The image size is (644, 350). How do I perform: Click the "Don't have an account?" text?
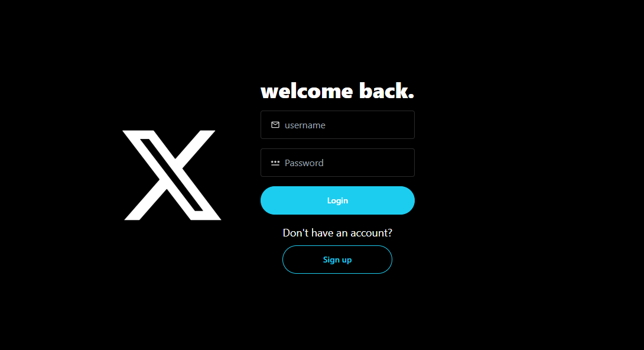click(337, 233)
